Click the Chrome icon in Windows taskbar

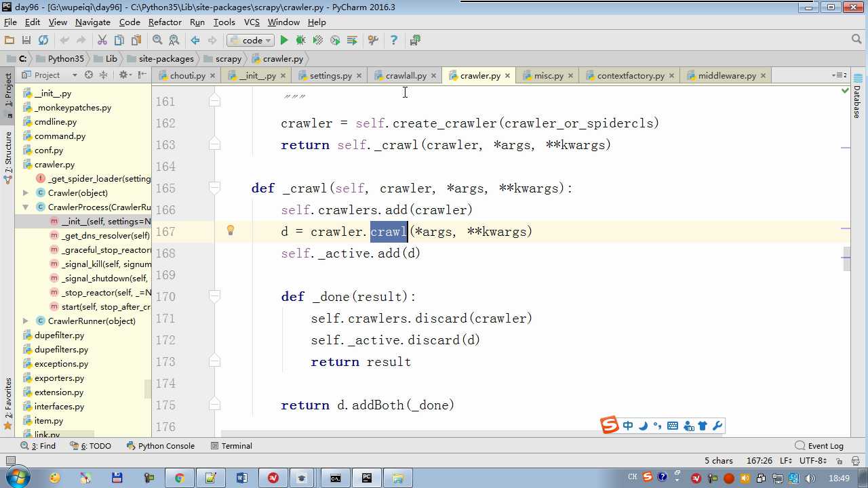179,478
